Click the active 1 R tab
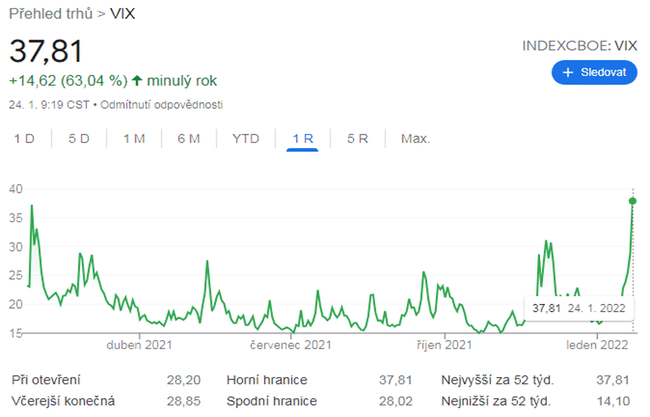Image resolution: width=650 pixels, height=417 pixels. point(302,139)
